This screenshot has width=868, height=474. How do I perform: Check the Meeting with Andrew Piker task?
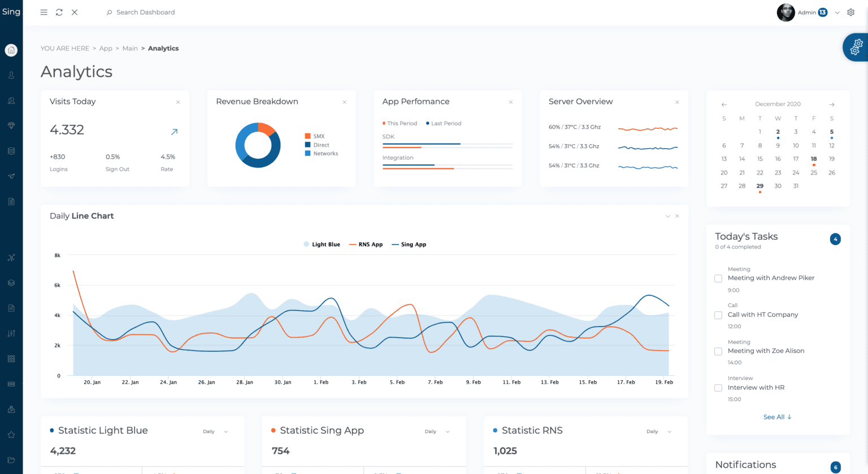pos(718,279)
